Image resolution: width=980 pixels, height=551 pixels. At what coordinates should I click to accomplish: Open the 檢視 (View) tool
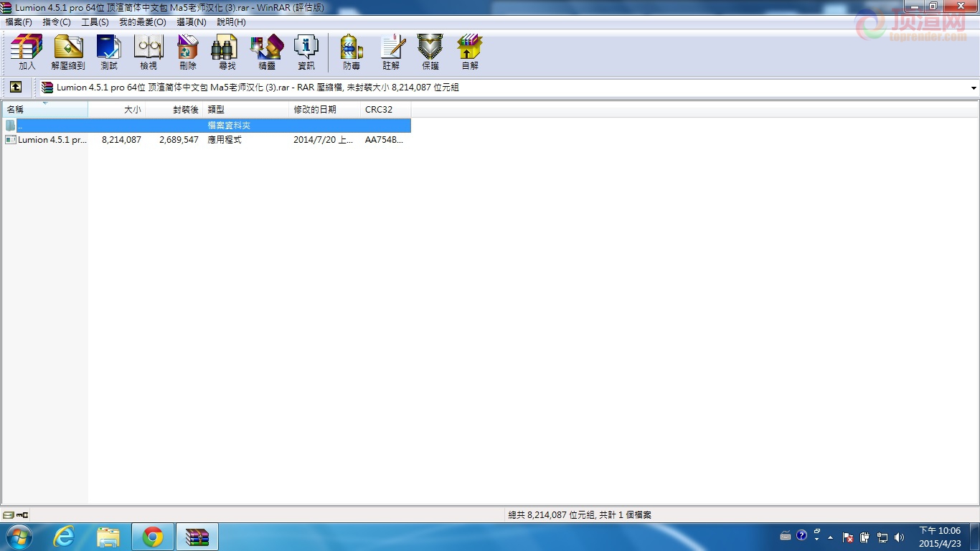149,52
